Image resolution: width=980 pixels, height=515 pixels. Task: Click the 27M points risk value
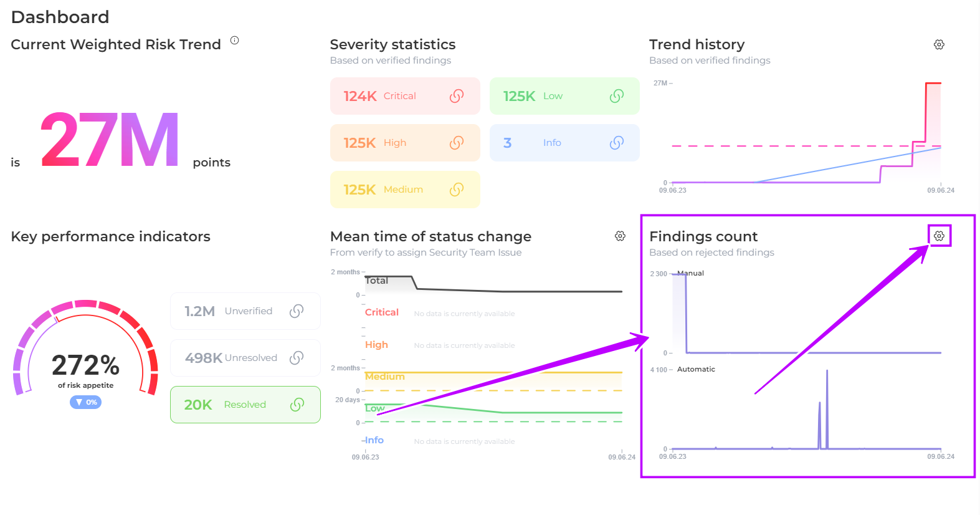tap(110, 140)
